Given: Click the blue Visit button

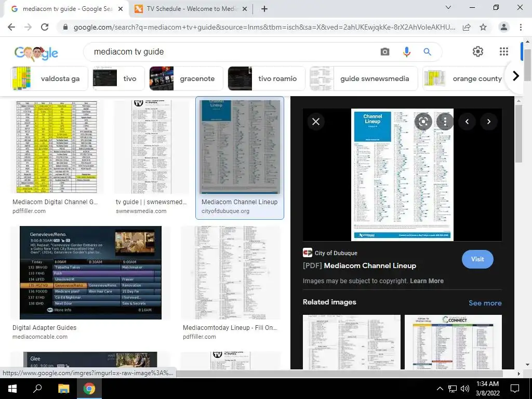Looking at the screenshot, I should click(477, 259).
